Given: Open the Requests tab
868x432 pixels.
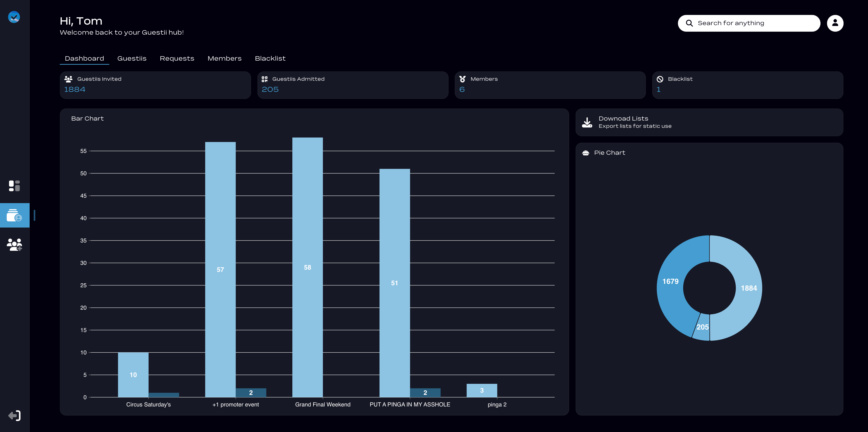Looking at the screenshot, I should tap(177, 59).
